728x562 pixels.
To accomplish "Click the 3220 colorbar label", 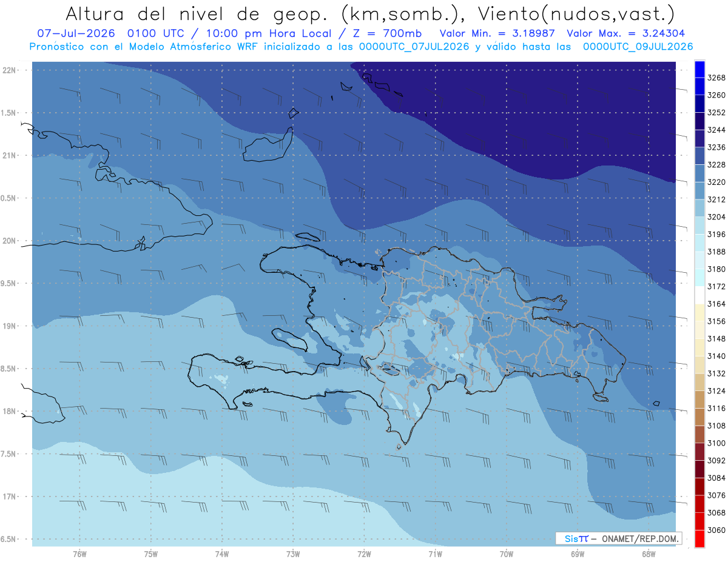I will pyautogui.click(x=716, y=182).
